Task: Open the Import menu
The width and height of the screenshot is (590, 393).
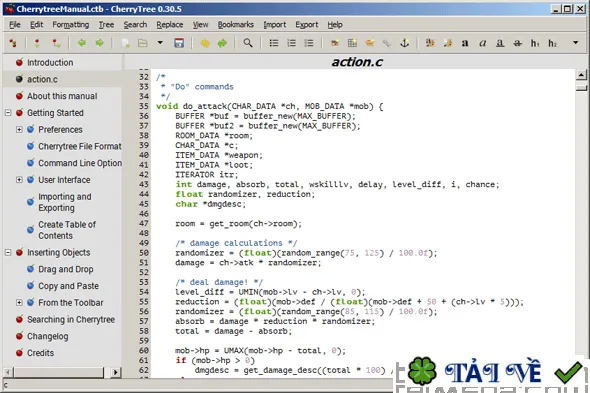Action: (x=275, y=25)
